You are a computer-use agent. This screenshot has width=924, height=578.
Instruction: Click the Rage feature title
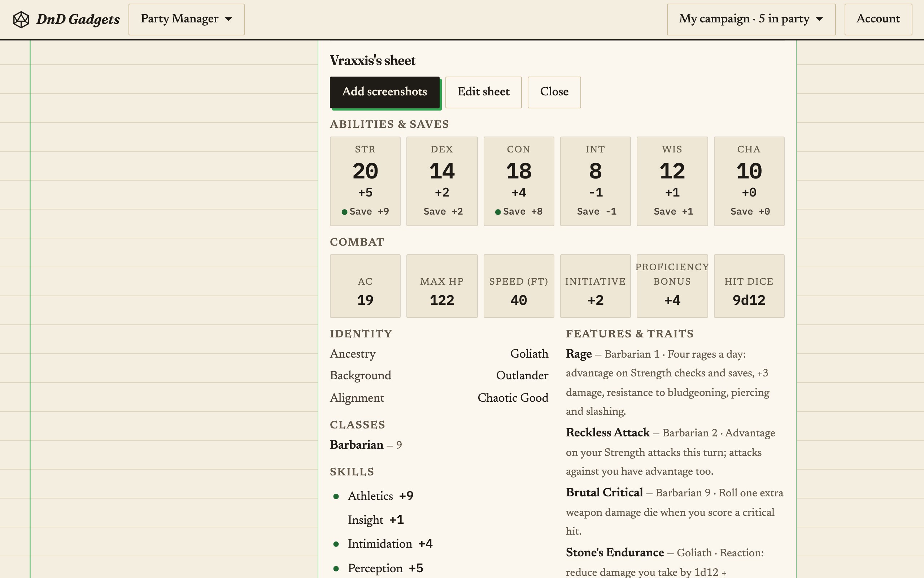(x=579, y=354)
